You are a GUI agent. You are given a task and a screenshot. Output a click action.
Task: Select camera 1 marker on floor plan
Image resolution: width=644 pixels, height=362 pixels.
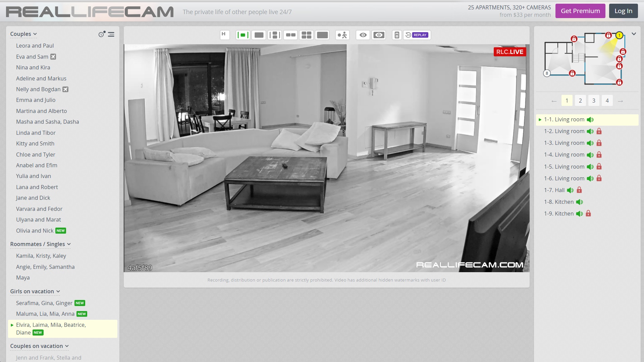click(x=619, y=35)
